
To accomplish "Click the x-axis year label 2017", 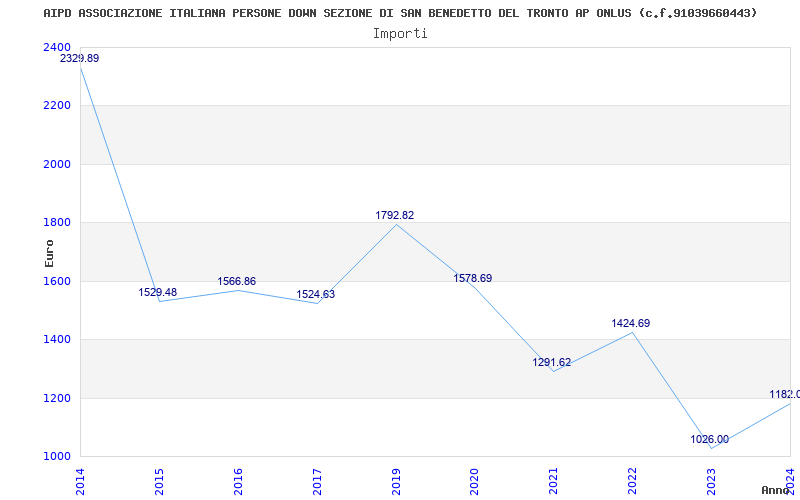I will click(x=317, y=482).
